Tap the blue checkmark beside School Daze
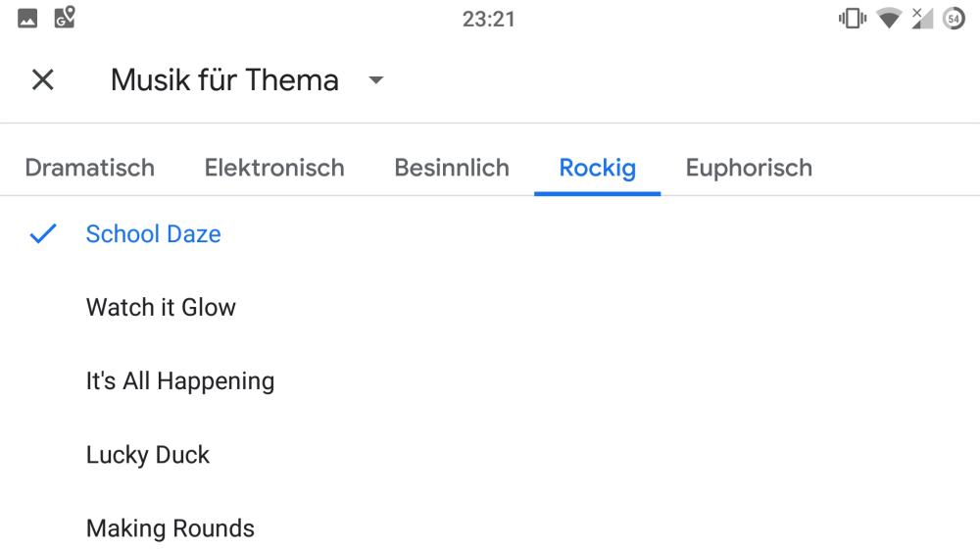980x552 pixels. click(x=42, y=234)
